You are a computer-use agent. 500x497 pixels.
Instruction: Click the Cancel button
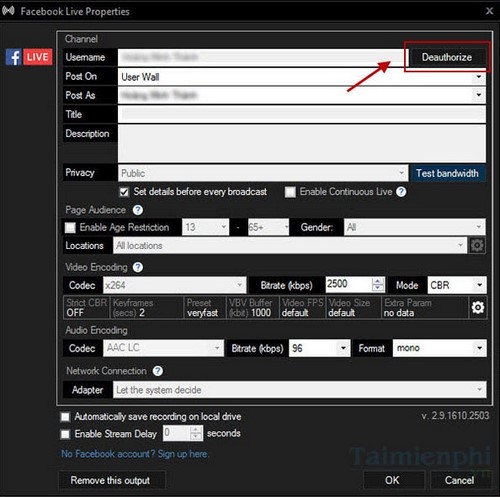(x=461, y=480)
